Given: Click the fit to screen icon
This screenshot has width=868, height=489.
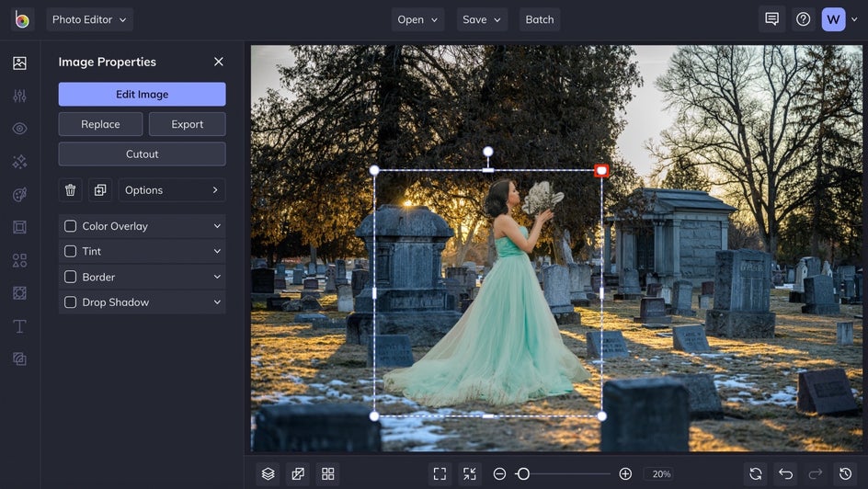Looking at the screenshot, I should coord(440,473).
